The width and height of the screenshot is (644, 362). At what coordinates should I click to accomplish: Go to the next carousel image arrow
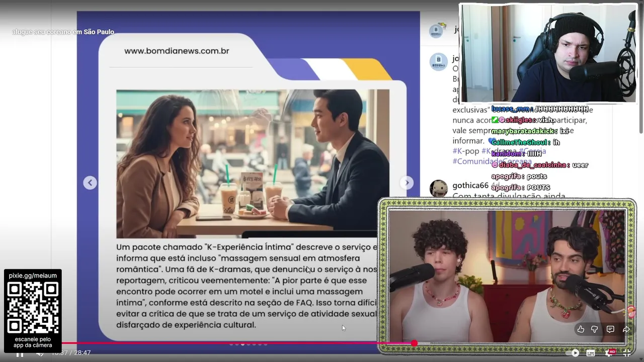tap(407, 183)
